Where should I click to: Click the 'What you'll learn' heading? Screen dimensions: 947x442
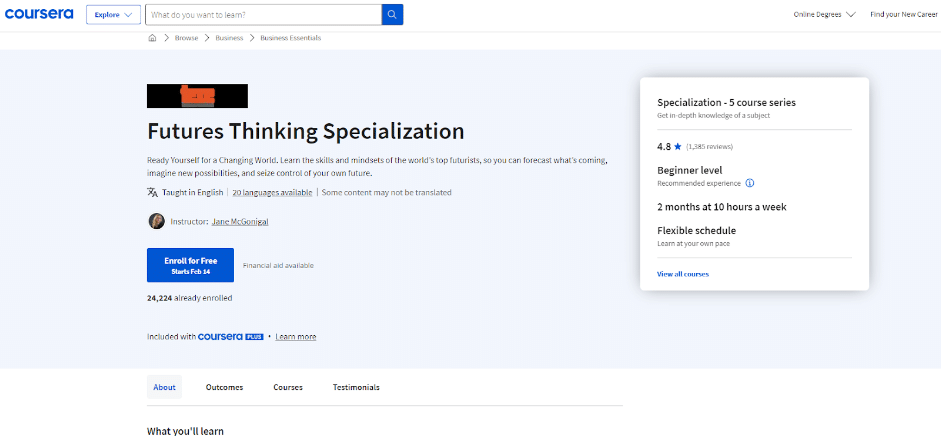[x=185, y=431]
